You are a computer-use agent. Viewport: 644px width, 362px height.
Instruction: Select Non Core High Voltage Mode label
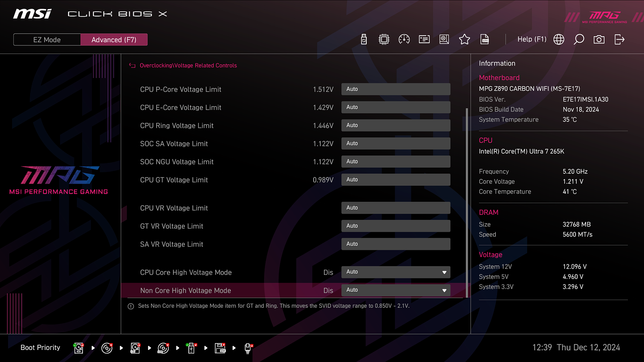(186, 290)
